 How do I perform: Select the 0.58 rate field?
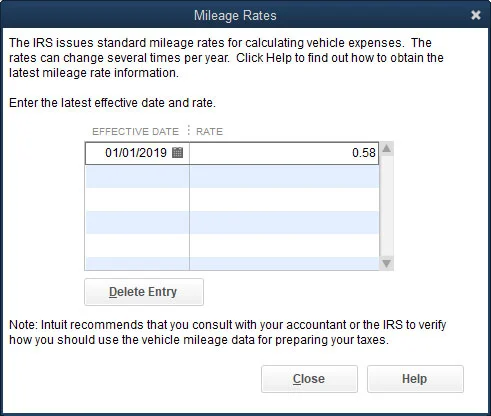tap(284, 153)
